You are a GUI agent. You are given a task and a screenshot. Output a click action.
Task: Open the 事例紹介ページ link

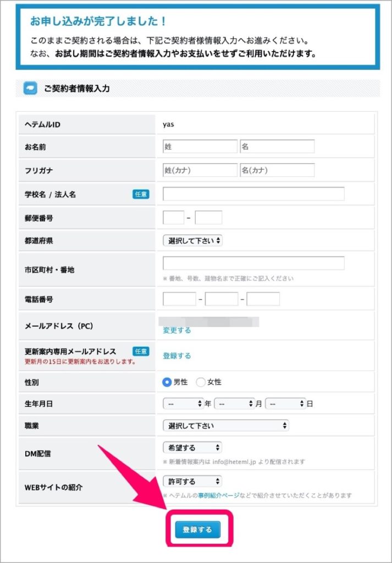pyautogui.click(x=219, y=495)
